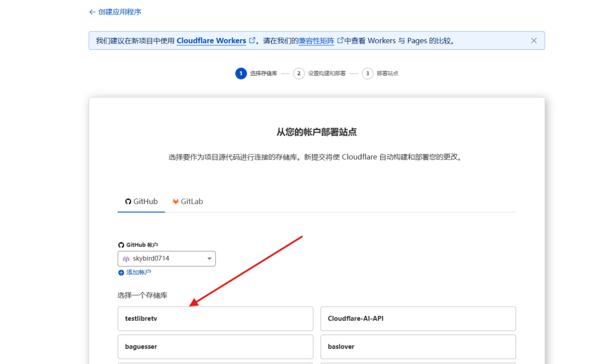This screenshot has width=616, height=364.
Task: Click the 选择存储库 step label
Action: (x=263, y=73)
